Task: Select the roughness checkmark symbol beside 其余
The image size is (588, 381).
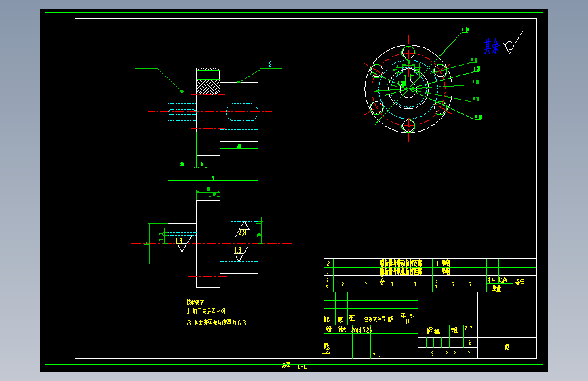Action: (513, 43)
